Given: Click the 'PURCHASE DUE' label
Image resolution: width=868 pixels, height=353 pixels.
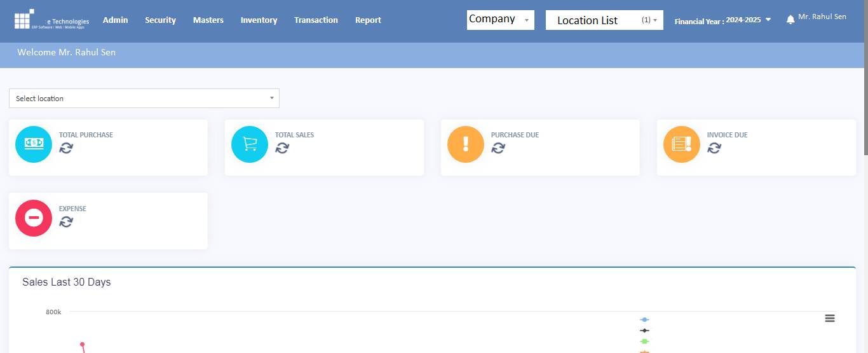Looking at the screenshot, I should (515, 135).
